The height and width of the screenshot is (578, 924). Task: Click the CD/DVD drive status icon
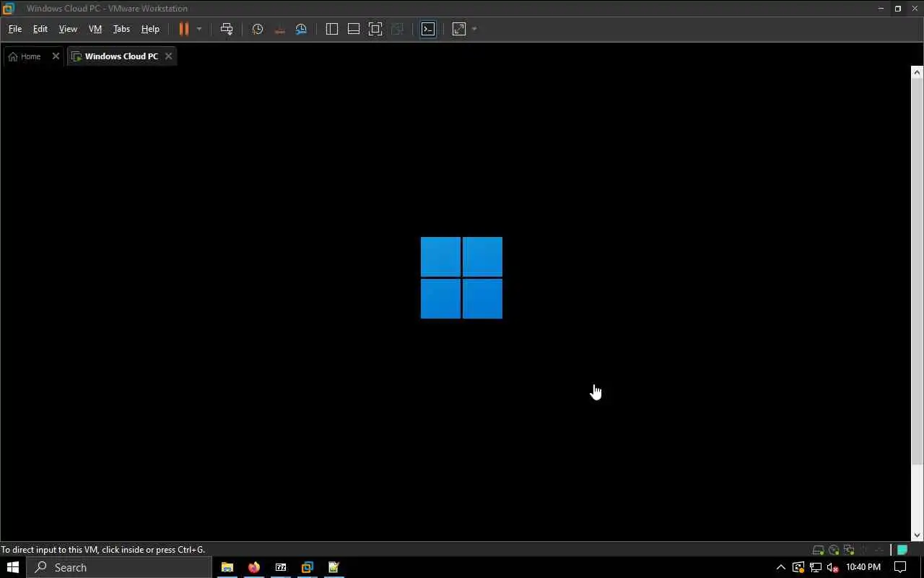pyautogui.click(x=834, y=550)
